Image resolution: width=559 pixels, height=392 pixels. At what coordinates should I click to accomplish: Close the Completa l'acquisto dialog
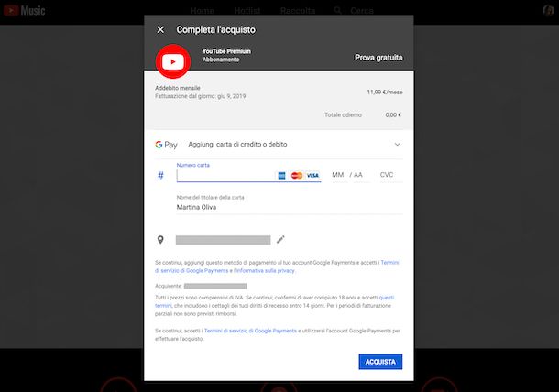tap(160, 30)
